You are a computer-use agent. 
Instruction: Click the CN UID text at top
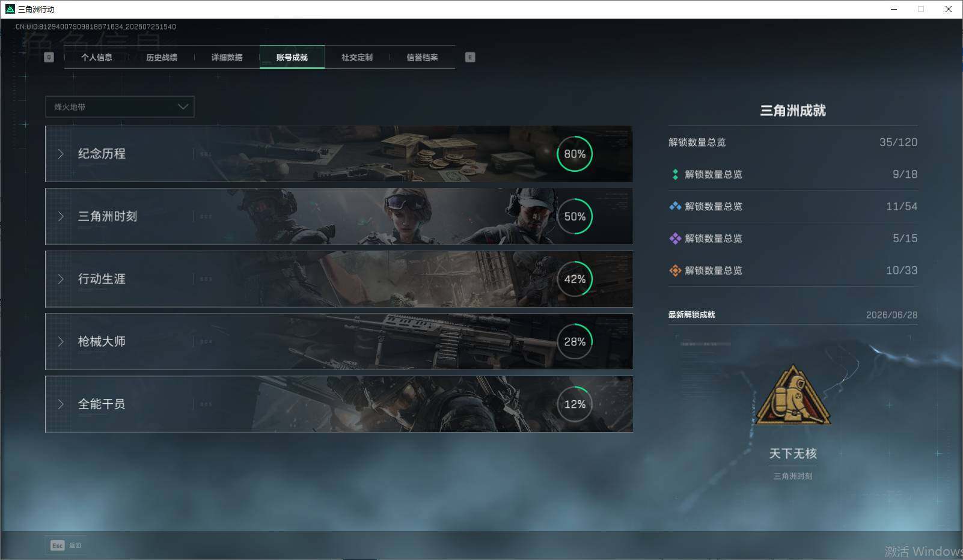(96, 27)
